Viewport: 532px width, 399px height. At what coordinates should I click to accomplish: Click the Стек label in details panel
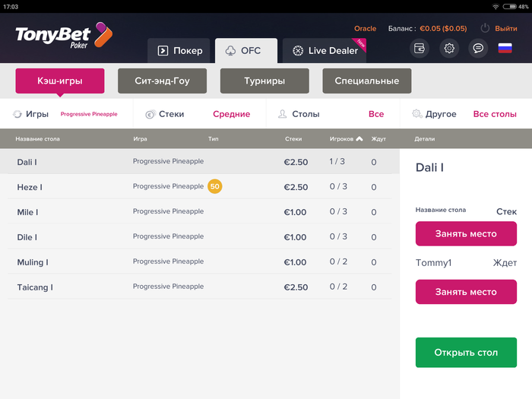(506, 212)
